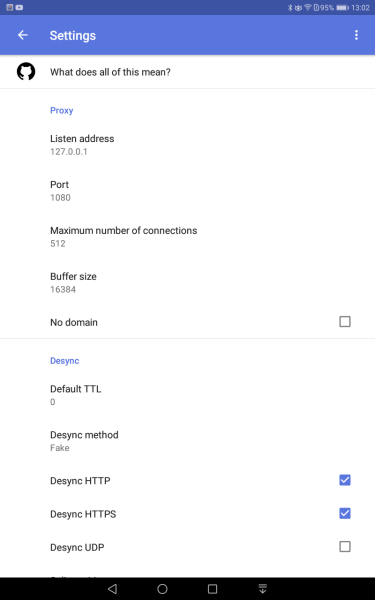Tap the Android back navigation triangle
This screenshot has width=375, height=600.
tap(112, 589)
